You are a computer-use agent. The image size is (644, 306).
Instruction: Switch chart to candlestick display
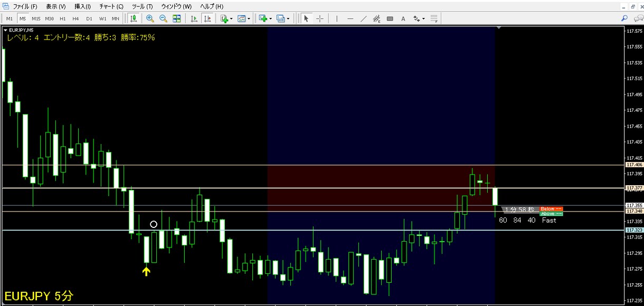(x=134, y=18)
